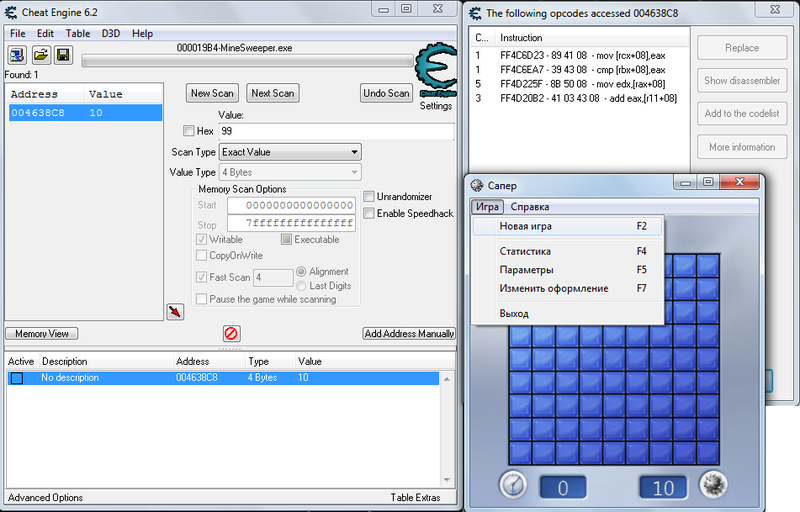
Task: Open the D3D menu
Action: pyautogui.click(x=111, y=33)
